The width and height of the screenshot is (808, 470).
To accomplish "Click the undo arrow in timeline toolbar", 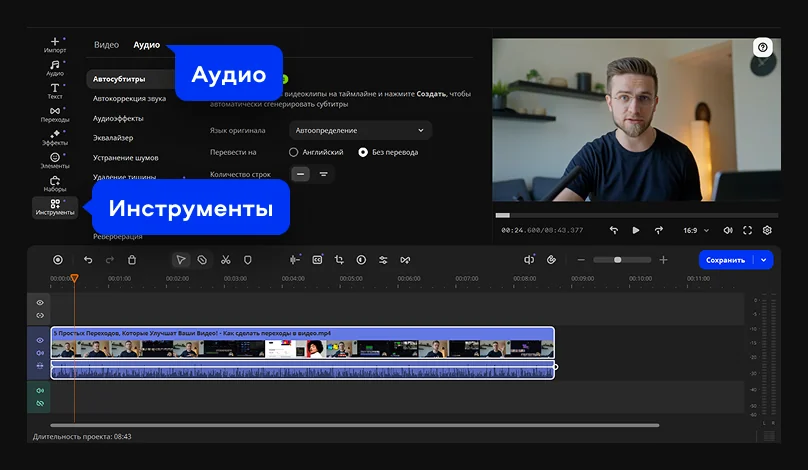I will pyautogui.click(x=88, y=260).
